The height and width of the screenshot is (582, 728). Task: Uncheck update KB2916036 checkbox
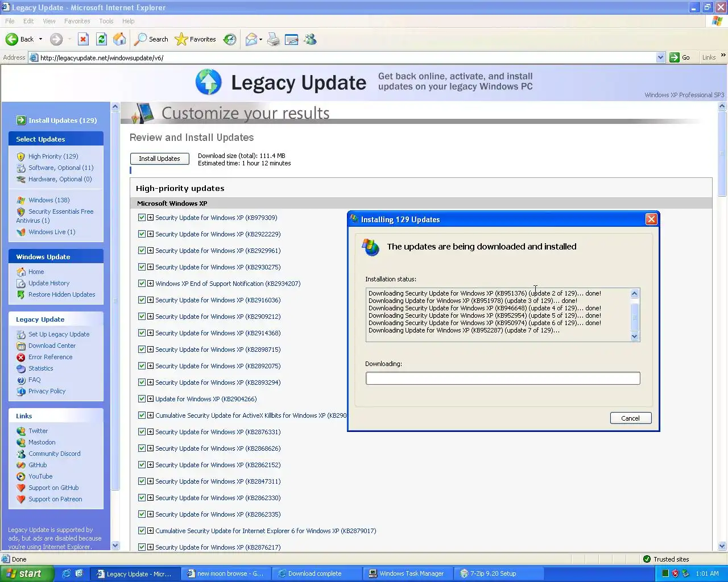pos(142,300)
